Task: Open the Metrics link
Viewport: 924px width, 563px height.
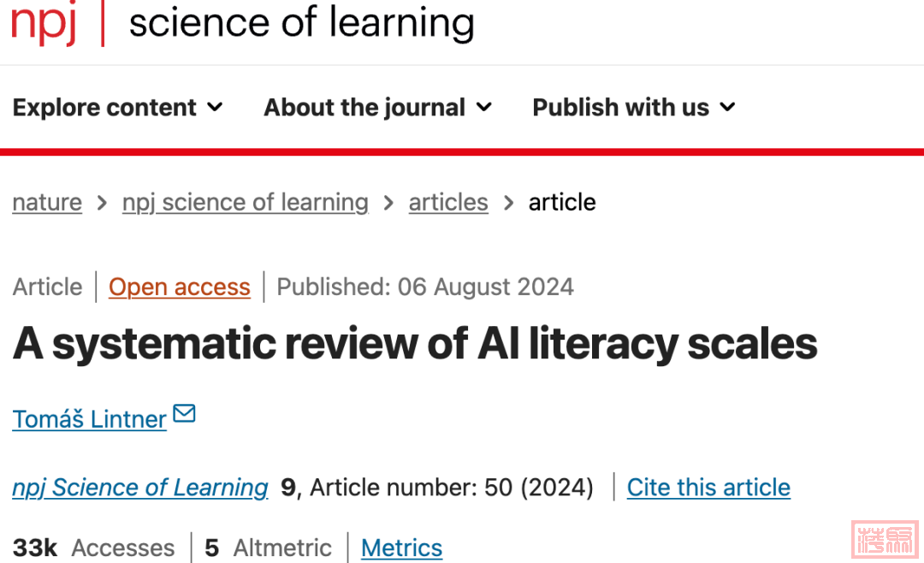Action: (x=401, y=548)
